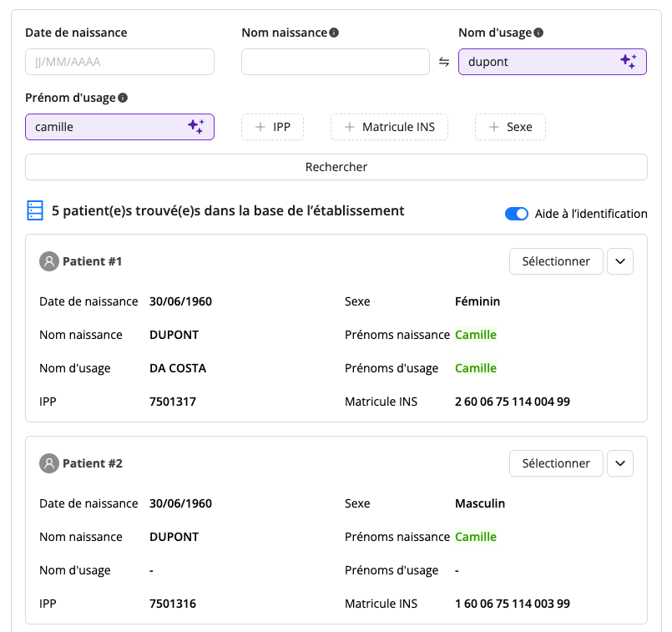Open info icon beside Nom naissance label
This screenshot has height=632, width=672.
(334, 33)
